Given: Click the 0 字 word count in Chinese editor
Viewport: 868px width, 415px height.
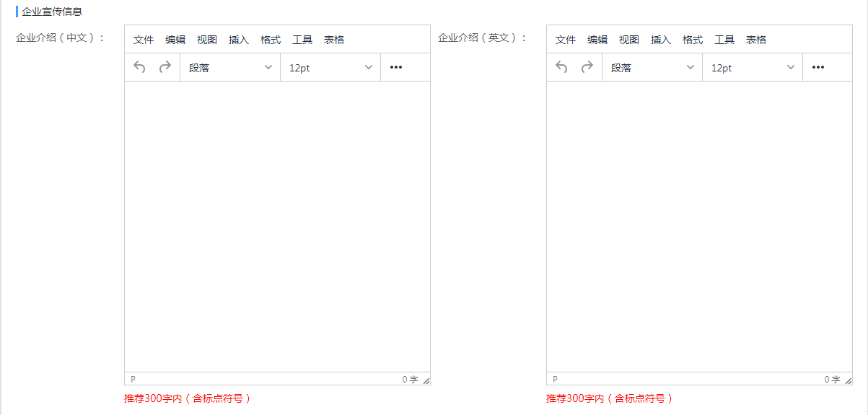Looking at the screenshot, I should 410,380.
